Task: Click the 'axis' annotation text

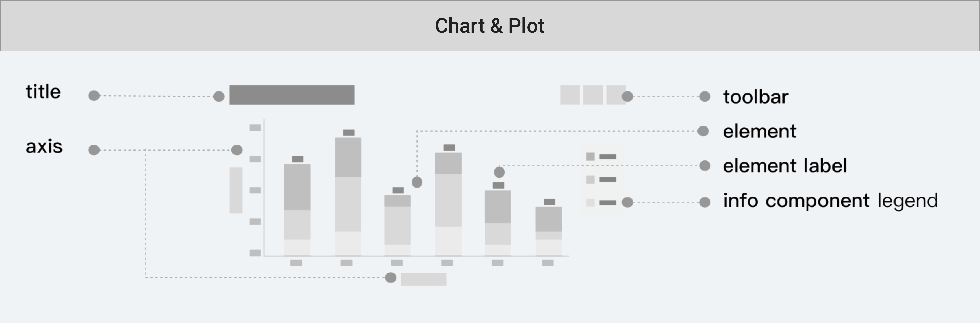Action: pos(44,147)
